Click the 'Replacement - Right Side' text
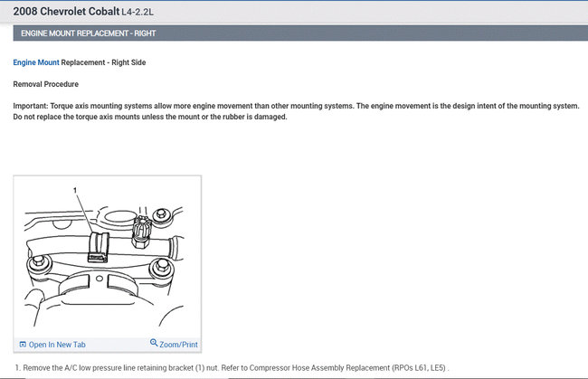The image size is (588, 379). pyautogui.click(x=103, y=62)
